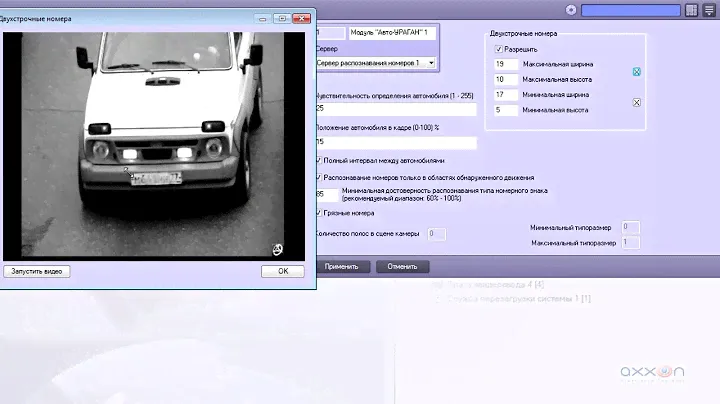Confirm the dialog with OK button
This screenshot has height=404, width=720.
click(283, 271)
